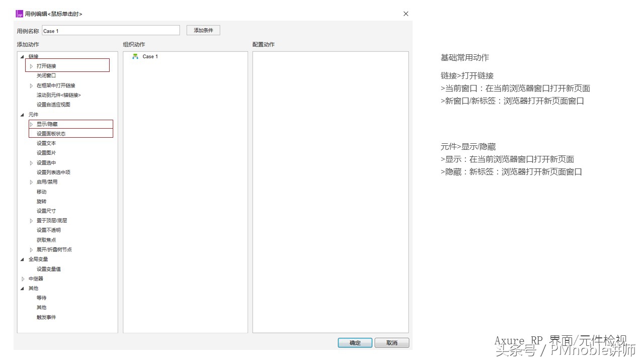Collapse the 链接 action category
The height and width of the screenshot is (362, 644).
(22, 56)
